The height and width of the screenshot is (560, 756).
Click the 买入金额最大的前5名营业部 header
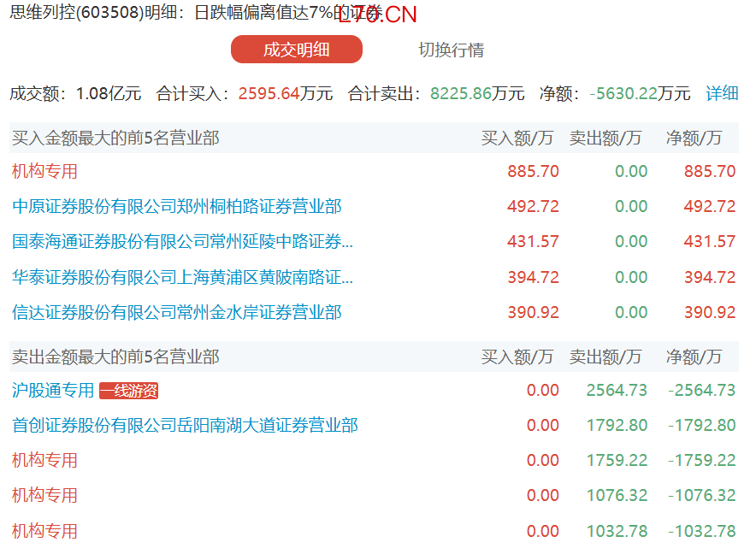(115, 138)
